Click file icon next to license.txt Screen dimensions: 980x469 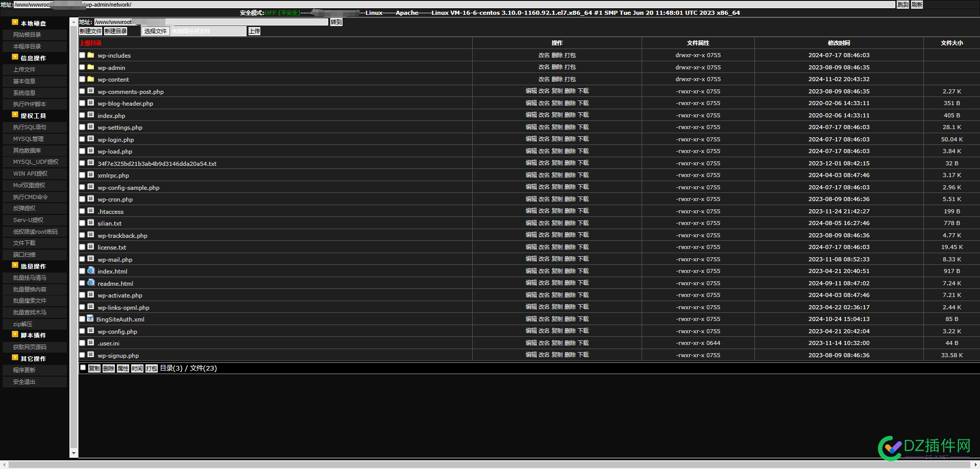91,246
